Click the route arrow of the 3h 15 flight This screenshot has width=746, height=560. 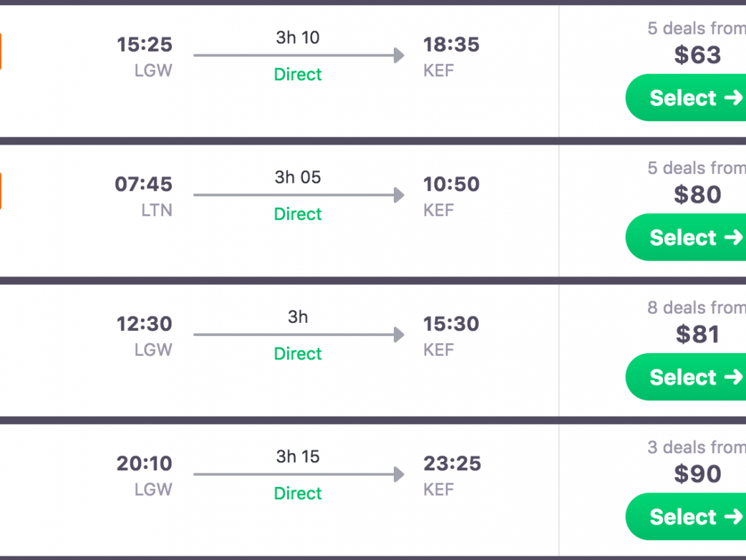(299, 475)
